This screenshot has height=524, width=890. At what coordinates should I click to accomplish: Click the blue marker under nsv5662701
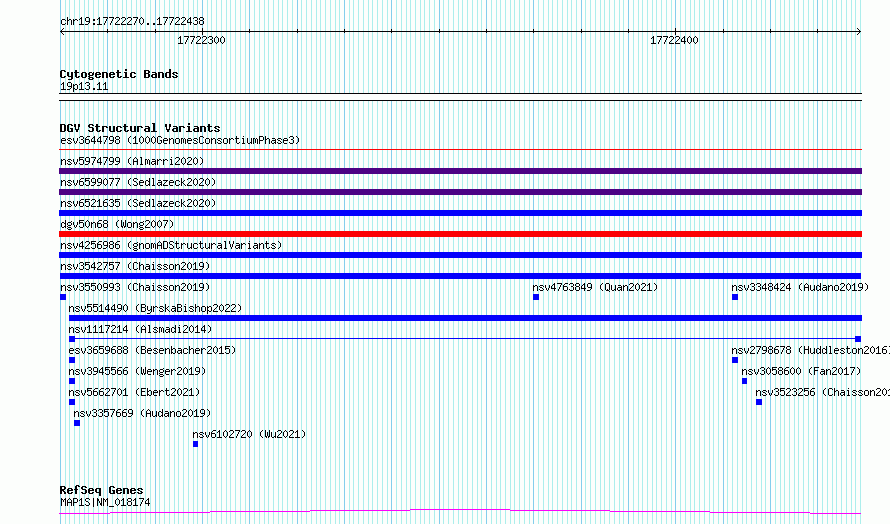(72, 402)
